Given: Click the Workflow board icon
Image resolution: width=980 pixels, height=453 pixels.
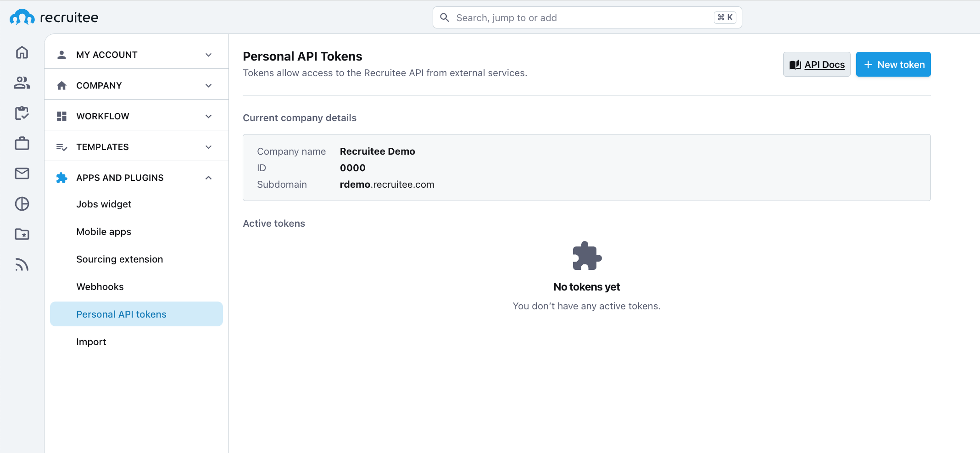Looking at the screenshot, I should (x=61, y=116).
